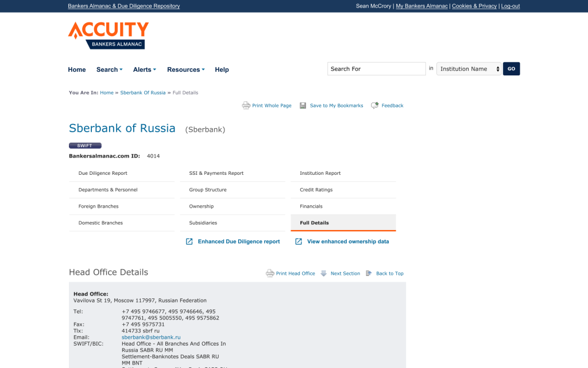The height and width of the screenshot is (368, 588).
Task: Click the floppy disk bookmark icon
Action: tap(303, 106)
